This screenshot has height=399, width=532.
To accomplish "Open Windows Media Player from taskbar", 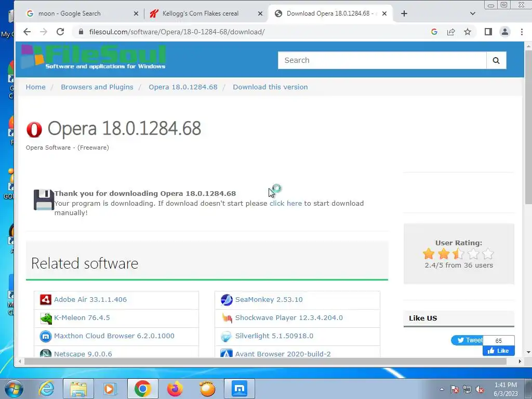I will (110, 389).
